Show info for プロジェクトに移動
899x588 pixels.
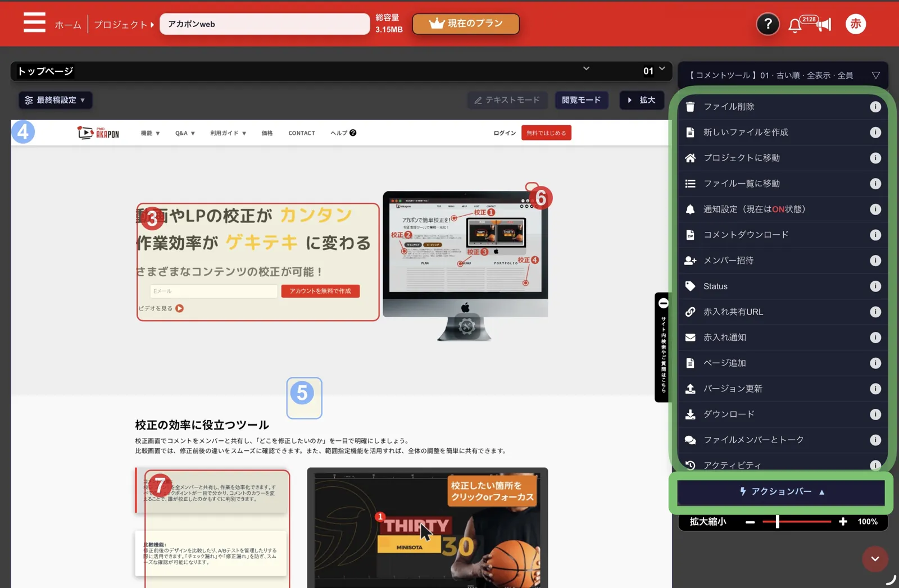(x=875, y=158)
